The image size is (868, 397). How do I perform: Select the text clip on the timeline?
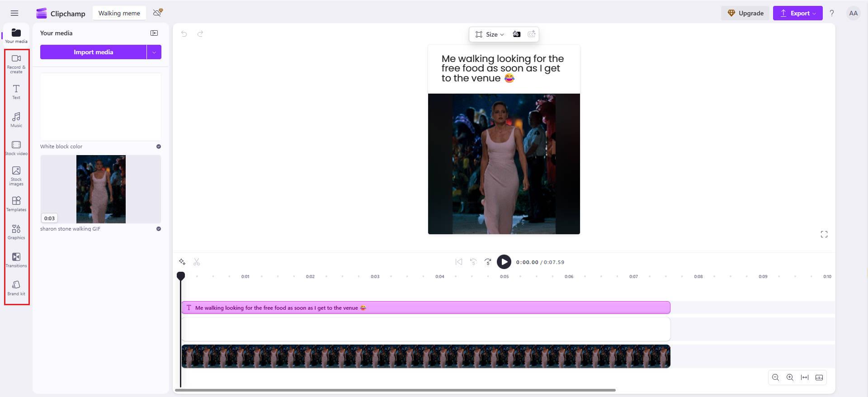coord(426,307)
